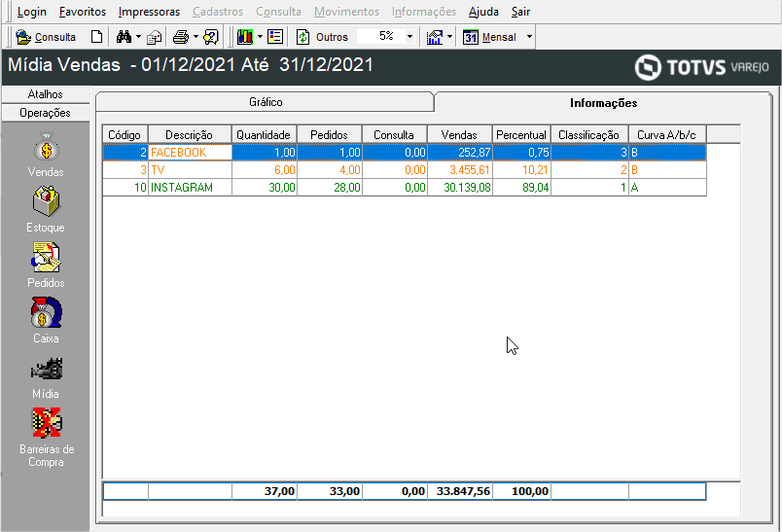Click the 10,21 percentual cell

(521, 170)
